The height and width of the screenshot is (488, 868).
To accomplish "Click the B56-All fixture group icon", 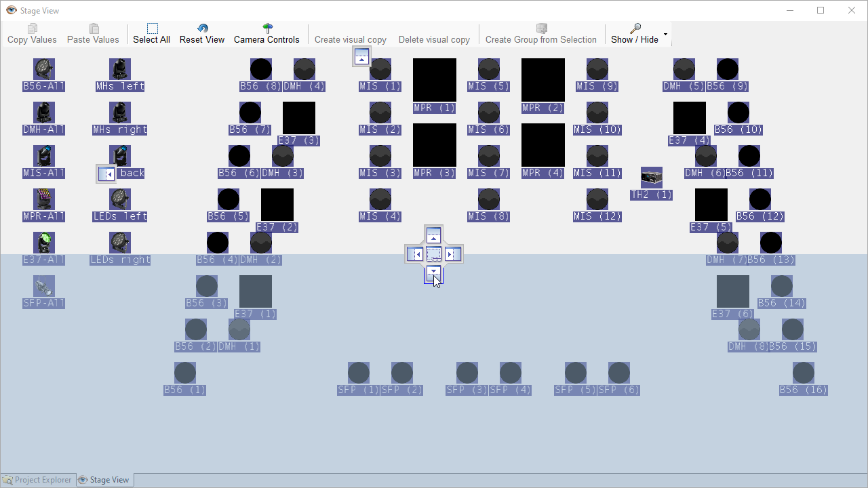I will (x=44, y=69).
